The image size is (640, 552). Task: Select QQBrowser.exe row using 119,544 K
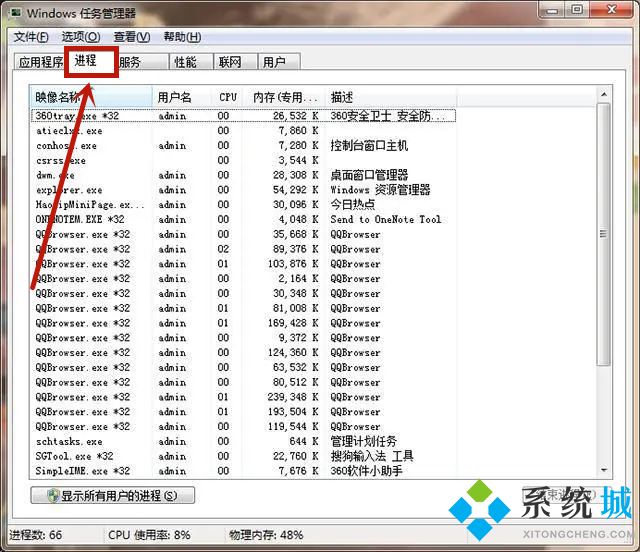click(x=243, y=427)
